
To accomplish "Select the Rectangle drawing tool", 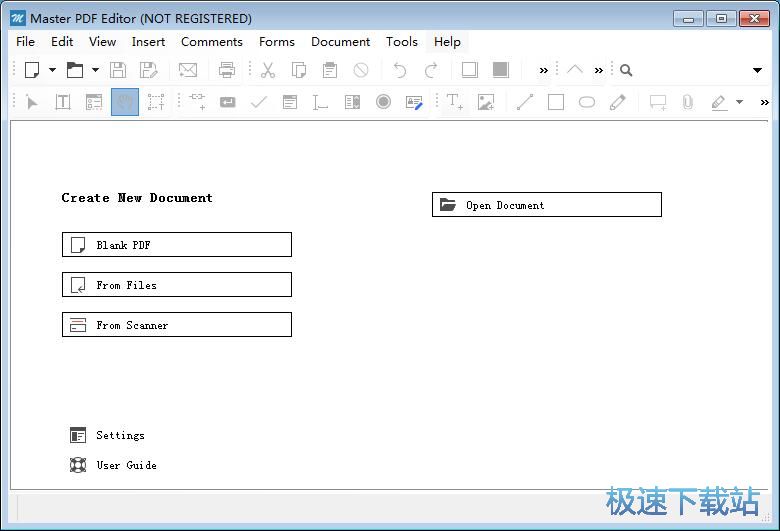I will coord(556,102).
